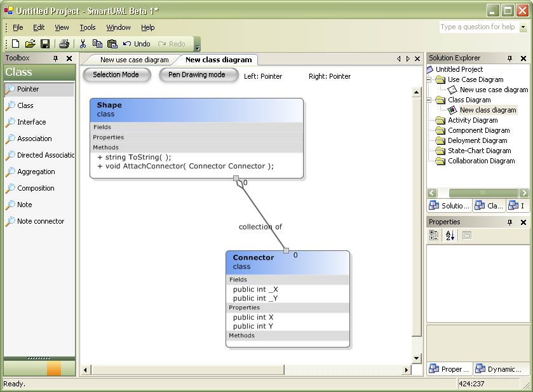The width and height of the screenshot is (533, 392).
Task: Toggle auto-hide pin on the Toolbox panel
Action: tap(56, 58)
